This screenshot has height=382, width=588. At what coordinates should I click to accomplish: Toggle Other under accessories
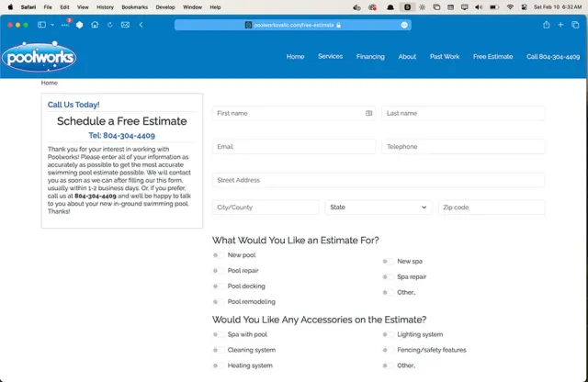388,365
